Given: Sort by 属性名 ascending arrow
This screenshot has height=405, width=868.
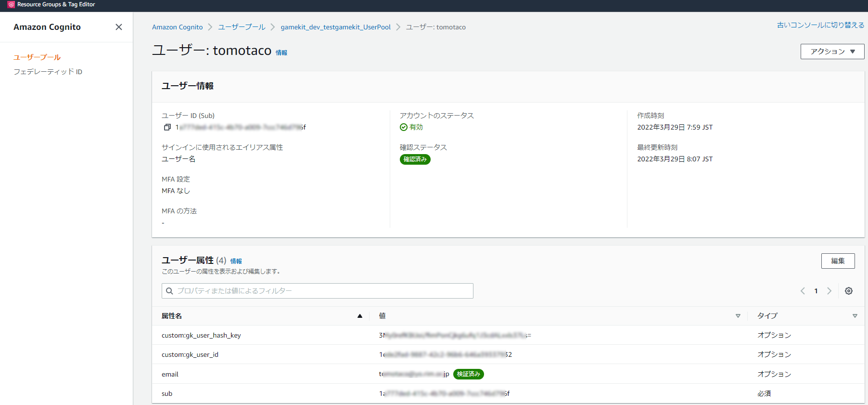Looking at the screenshot, I should pos(359,316).
